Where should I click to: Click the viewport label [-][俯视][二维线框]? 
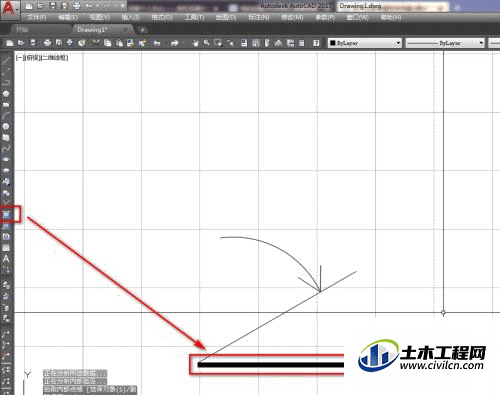[x=42, y=58]
